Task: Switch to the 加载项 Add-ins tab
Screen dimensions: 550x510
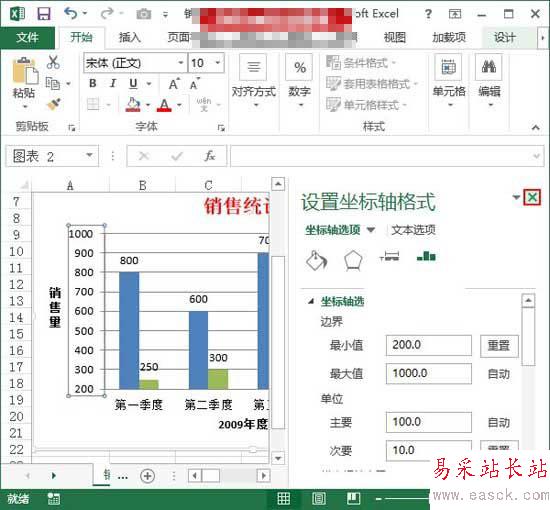Action: (x=449, y=37)
